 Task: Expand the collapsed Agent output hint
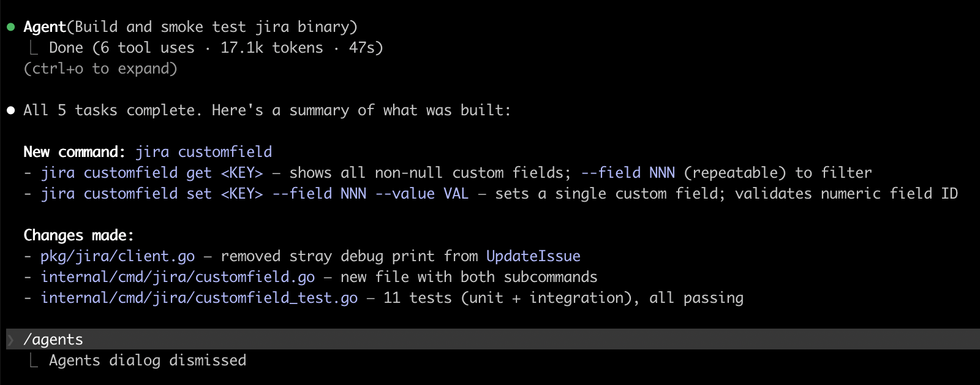click(x=100, y=69)
